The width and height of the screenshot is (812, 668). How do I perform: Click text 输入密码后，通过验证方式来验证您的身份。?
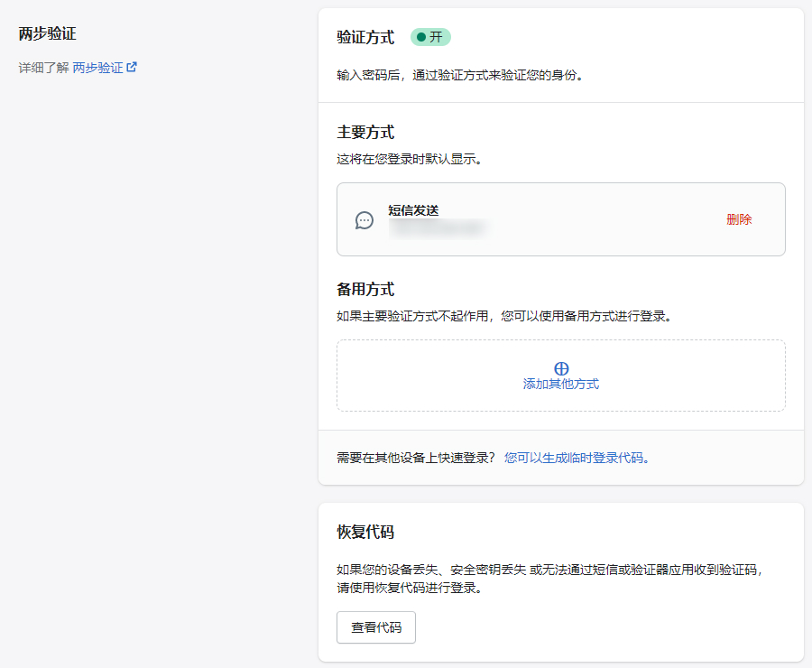point(461,75)
